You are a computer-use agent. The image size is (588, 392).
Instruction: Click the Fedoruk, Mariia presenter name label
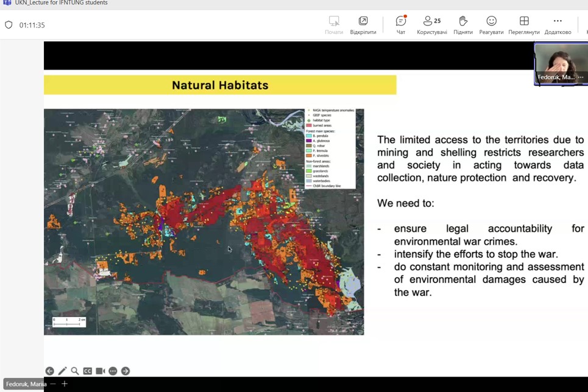point(26,384)
